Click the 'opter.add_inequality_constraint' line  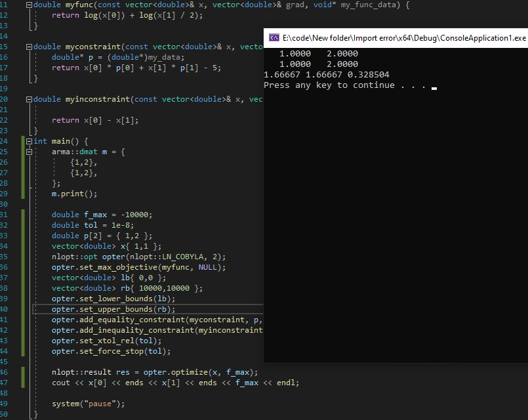[x=157, y=330]
